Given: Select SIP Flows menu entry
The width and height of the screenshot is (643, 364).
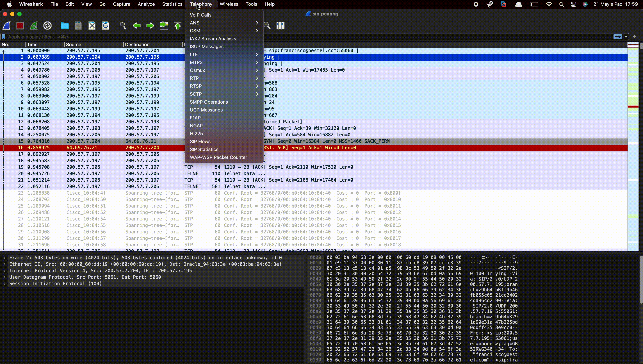Looking at the screenshot, I should (x=224, y=142).
